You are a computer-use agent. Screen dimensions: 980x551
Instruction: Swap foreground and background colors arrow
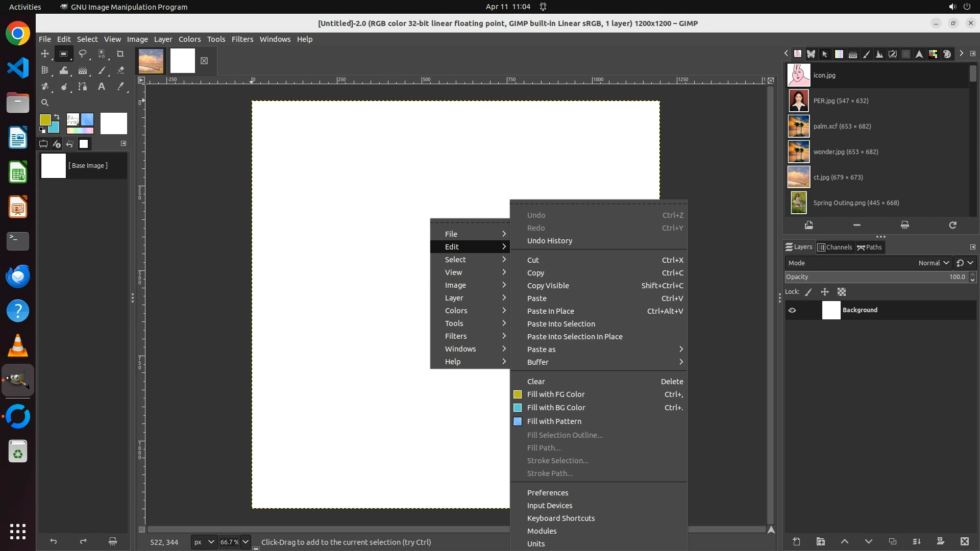[57, 117]
